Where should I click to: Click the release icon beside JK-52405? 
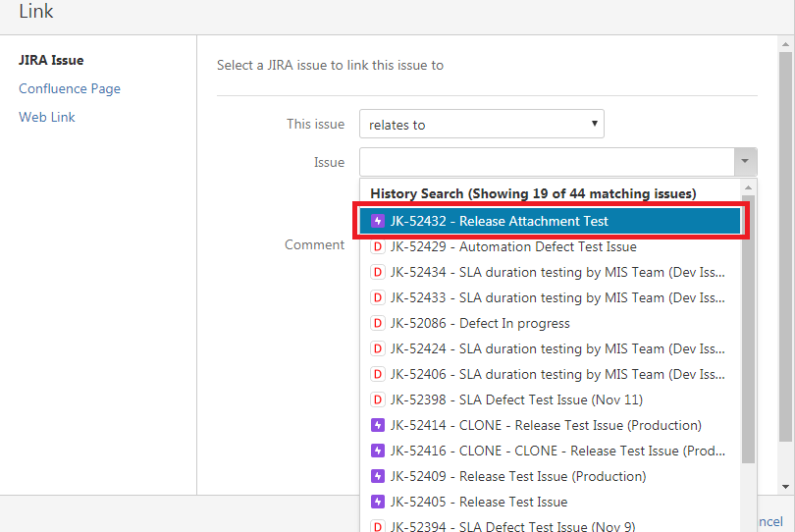click(x=377, y=502)
